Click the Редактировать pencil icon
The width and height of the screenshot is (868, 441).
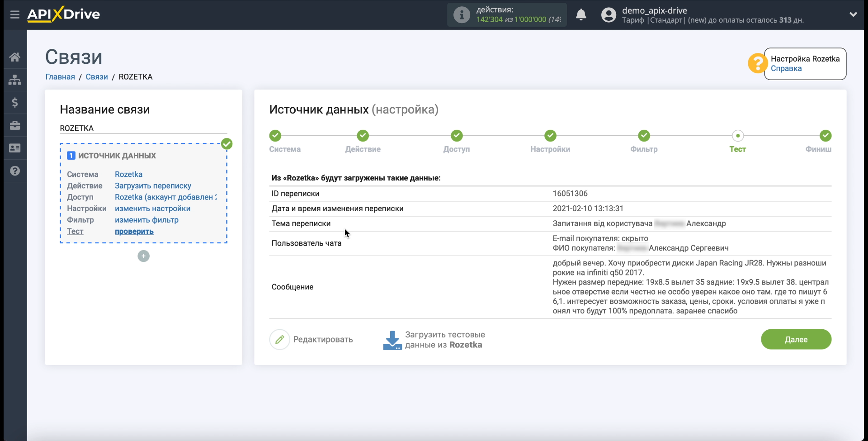[279, 339]
